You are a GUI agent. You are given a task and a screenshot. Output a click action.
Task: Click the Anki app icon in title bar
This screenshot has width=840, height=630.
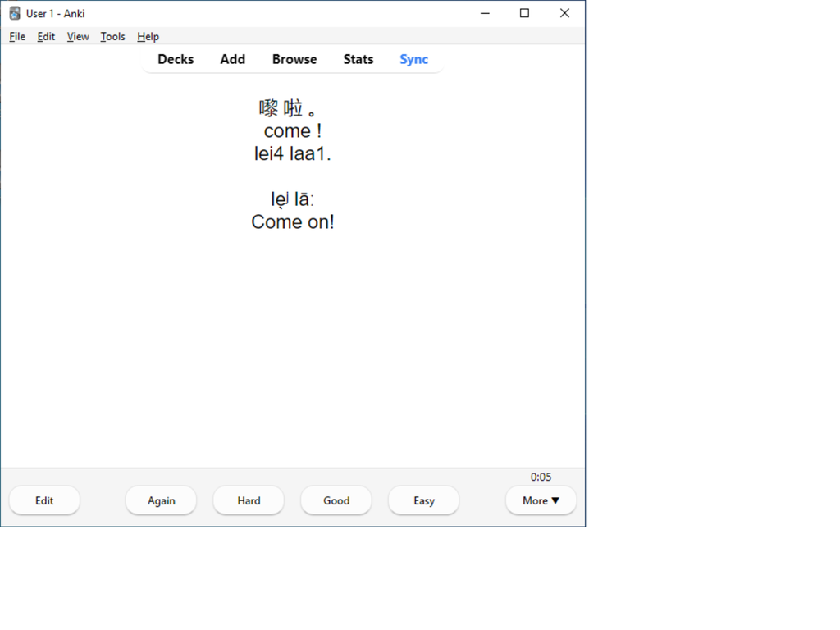coord(15,13)
